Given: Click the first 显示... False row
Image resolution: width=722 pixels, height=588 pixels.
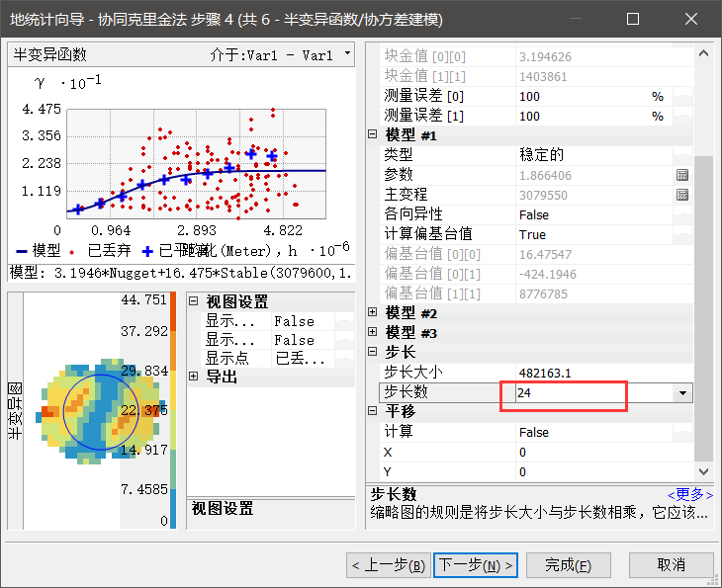Looking at the screenshot, I should (x=277, y=321).
